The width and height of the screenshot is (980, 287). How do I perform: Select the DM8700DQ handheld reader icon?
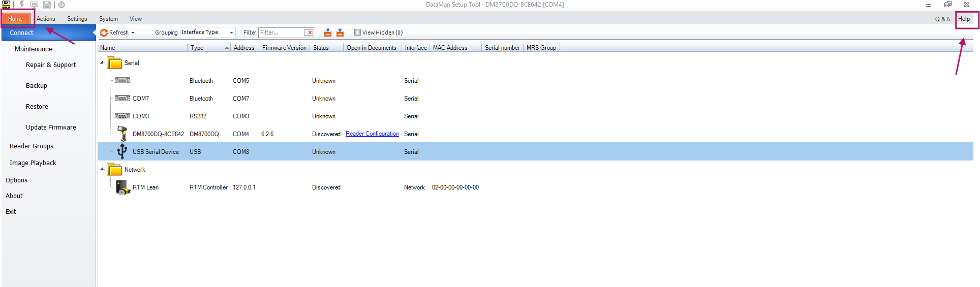122,134
